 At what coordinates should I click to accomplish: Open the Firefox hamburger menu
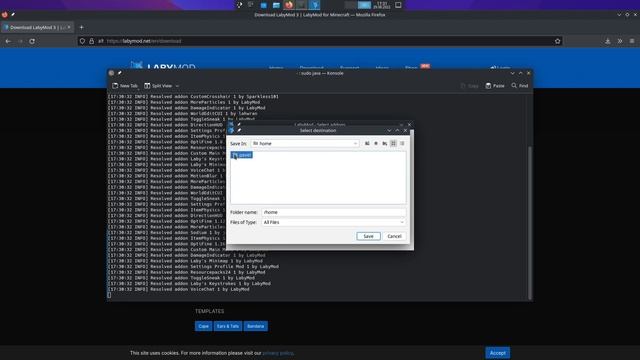click(x=632, y=41)
